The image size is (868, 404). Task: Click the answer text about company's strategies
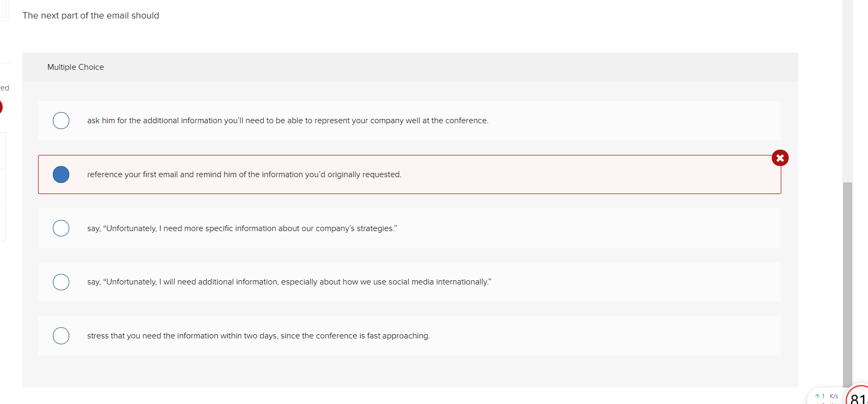tap(242, 228)
